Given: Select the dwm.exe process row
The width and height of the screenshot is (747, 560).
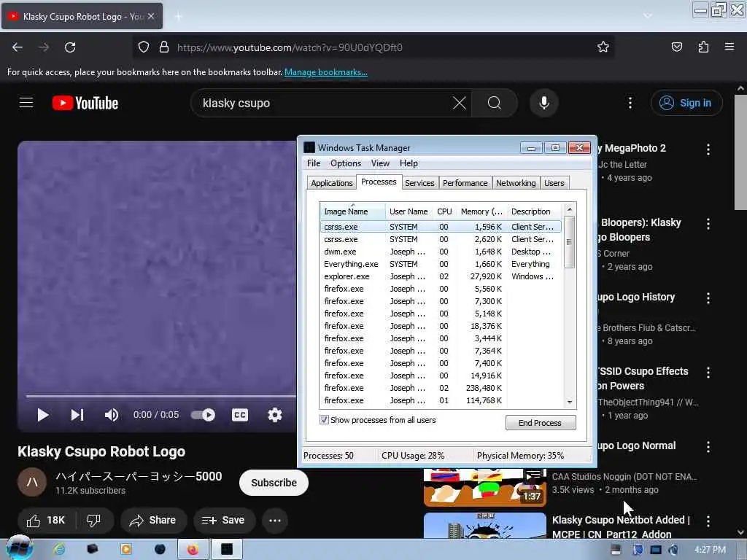Looking at the screenshot, I should (441, 252).
